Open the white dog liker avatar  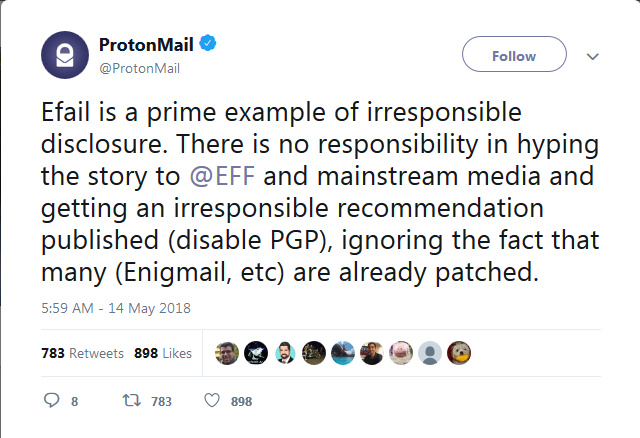point(459,353)
